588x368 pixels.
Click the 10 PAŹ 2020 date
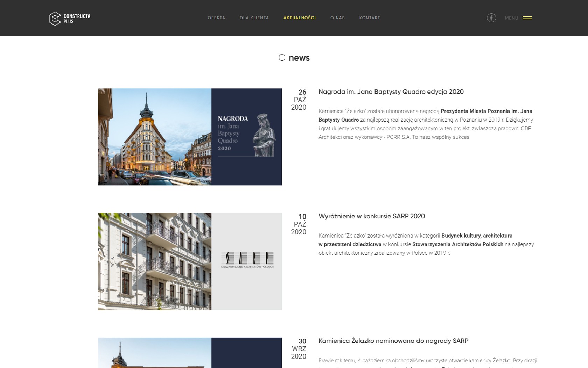(x=299, y=224)
